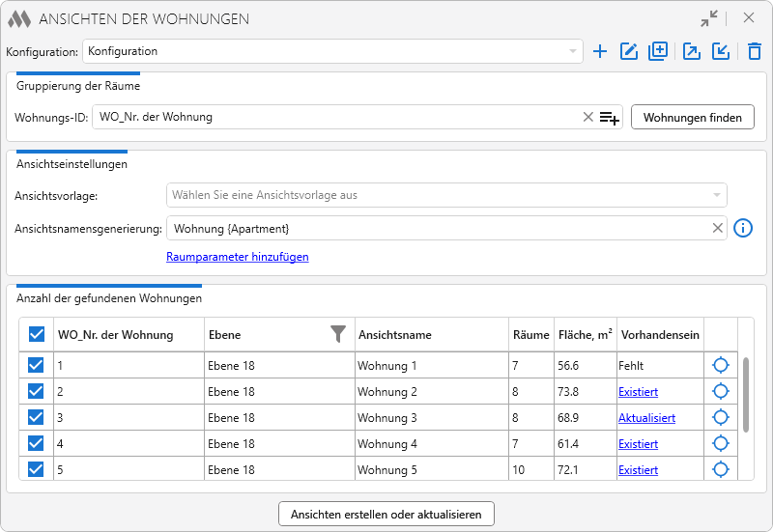Delete configuration with trash icon
The height and width of the screenshot is (532, 773).
(x=755, y=51)
